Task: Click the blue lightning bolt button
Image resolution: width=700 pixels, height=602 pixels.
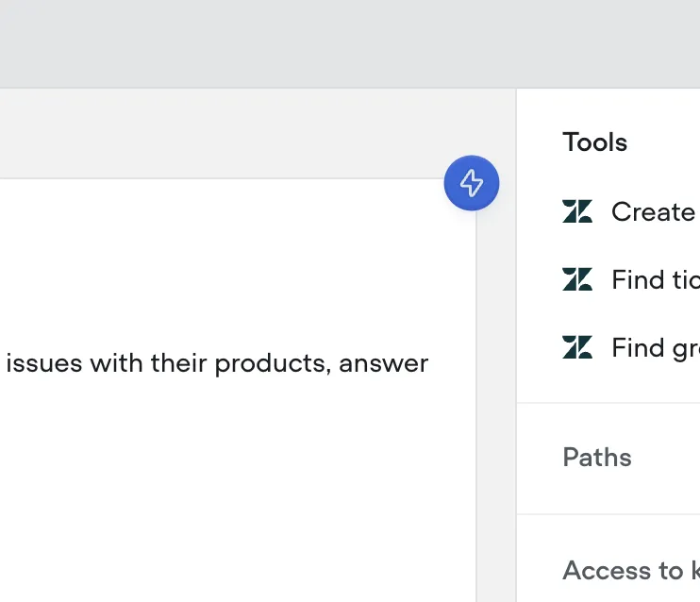Action: [472, 183]
